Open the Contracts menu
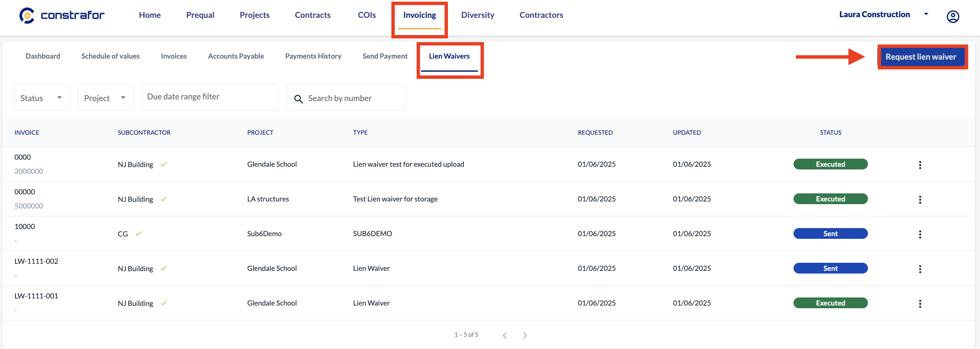The image size is (980, 349). 312,15
